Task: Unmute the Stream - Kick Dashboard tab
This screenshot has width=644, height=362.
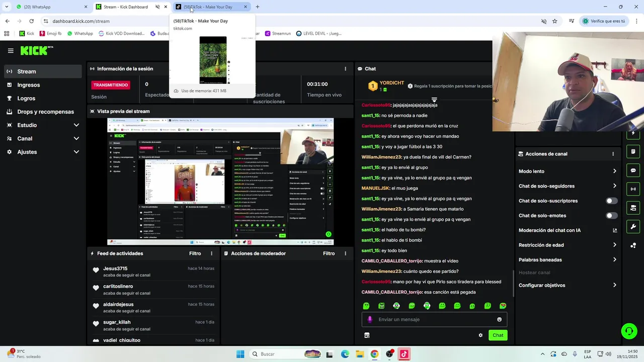Action: tap(157, 7)
